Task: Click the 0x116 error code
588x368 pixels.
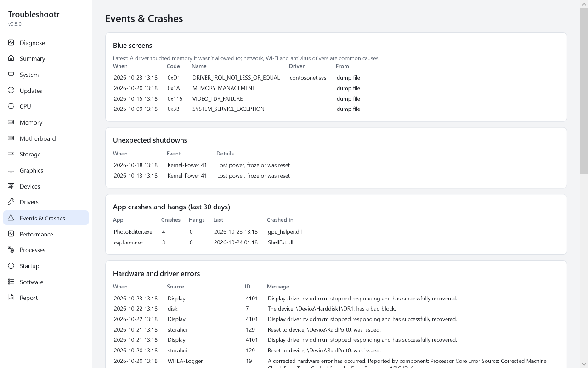Action: point(175,99)
